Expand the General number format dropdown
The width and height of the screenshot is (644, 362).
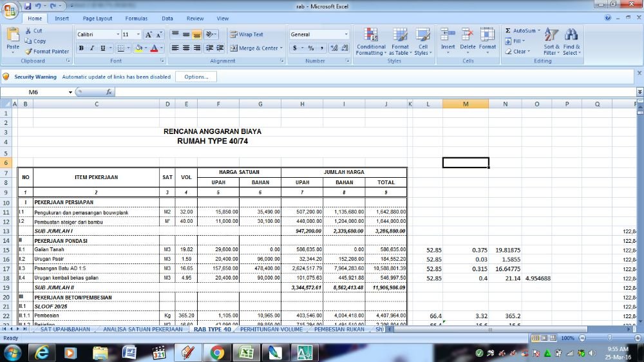pos(346,35)
